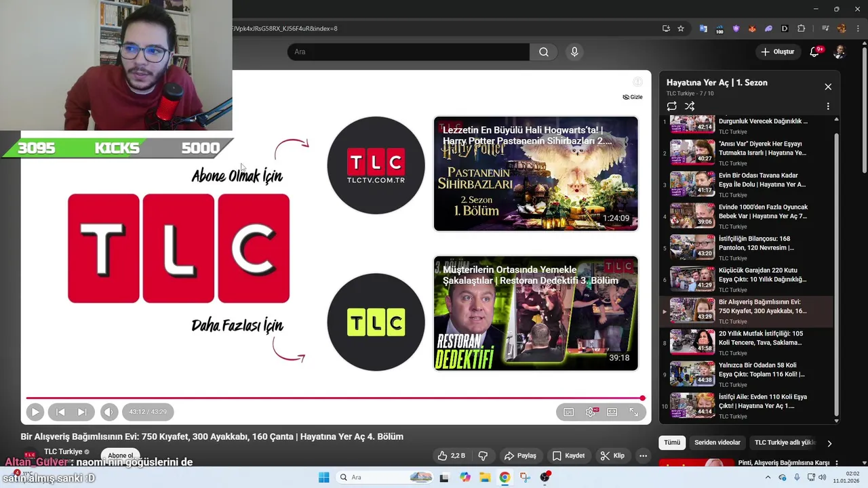Open TLC Turkiye channel link
Viewport: 868px width, 488px height.
[63, 451]
